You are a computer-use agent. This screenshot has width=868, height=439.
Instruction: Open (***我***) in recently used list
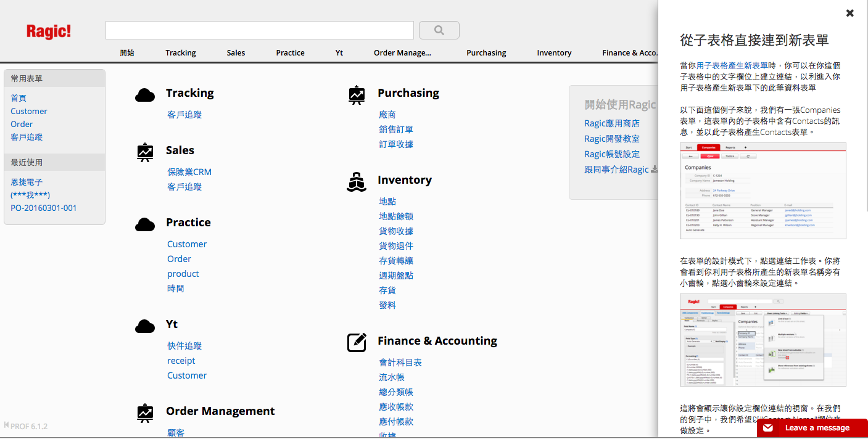(x=30, y=195)
